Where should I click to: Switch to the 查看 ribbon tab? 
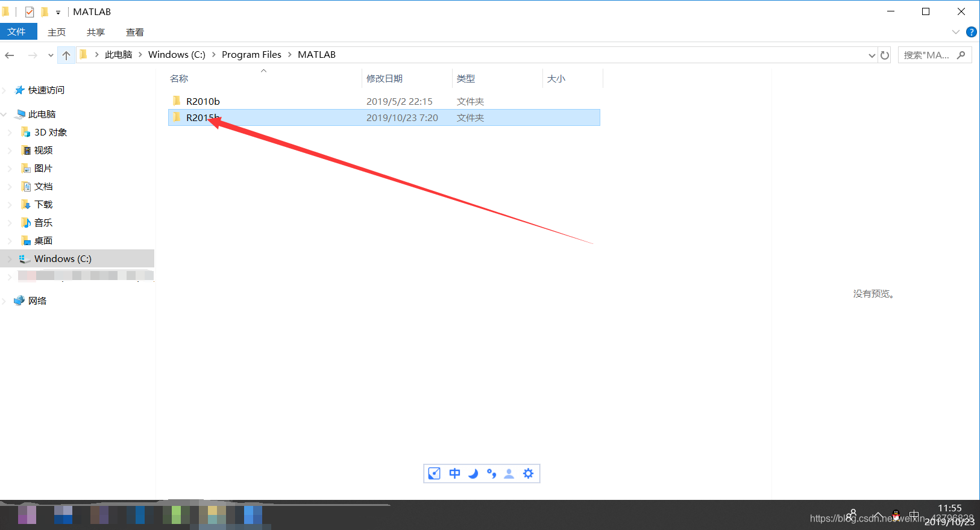point(135,32)
